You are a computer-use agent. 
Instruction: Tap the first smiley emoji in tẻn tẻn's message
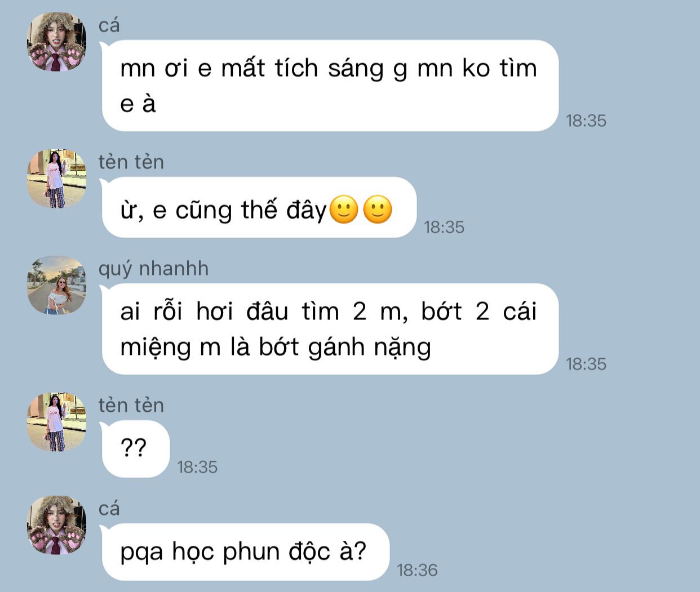(343, 210)
